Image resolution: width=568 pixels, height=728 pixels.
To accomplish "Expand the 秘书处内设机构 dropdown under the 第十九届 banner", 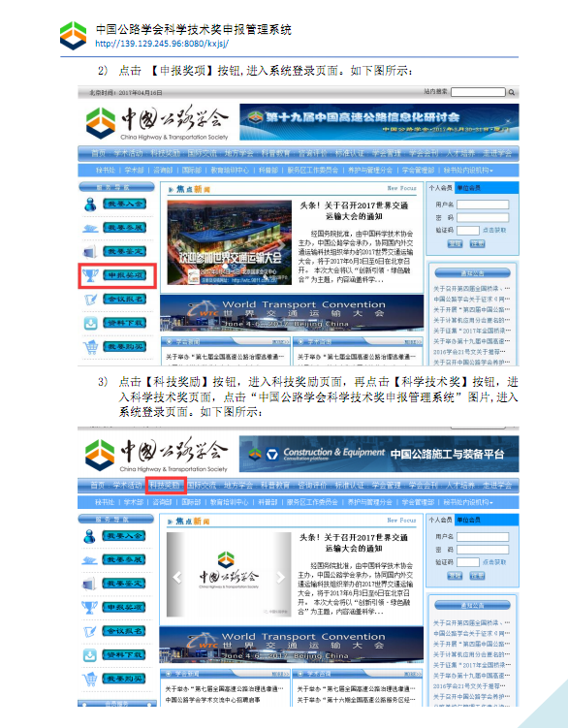I will [x=468, y=171].
